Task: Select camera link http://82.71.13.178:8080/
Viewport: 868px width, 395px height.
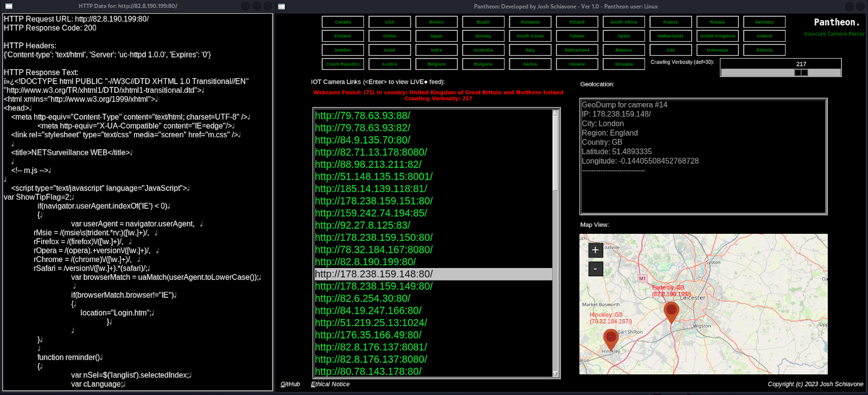Action: [x=433, y=152]
